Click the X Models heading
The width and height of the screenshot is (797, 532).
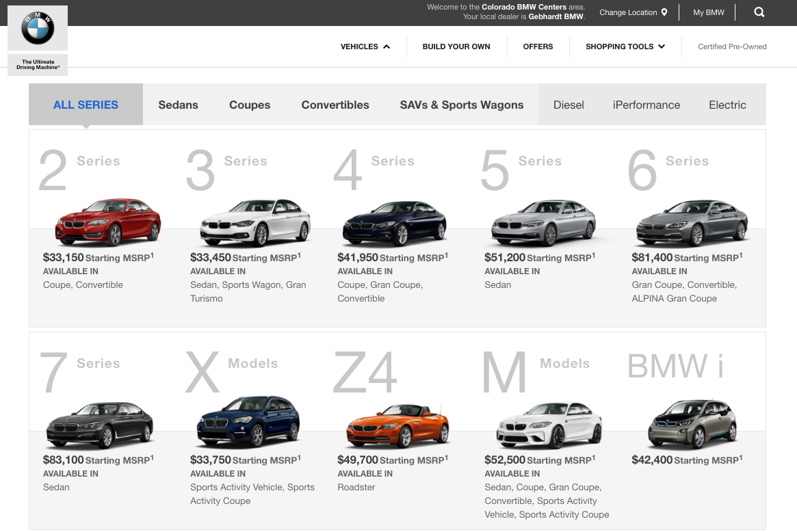point(232,372)
